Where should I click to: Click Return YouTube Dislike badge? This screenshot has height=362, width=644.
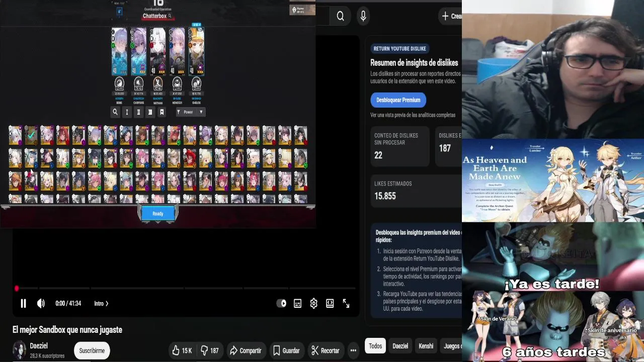(x=400, y=49)
